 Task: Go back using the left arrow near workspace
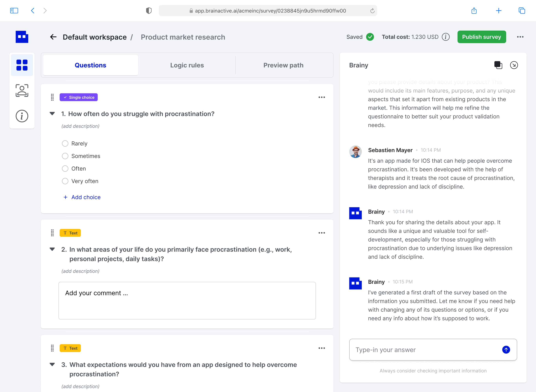click(53, 37)
